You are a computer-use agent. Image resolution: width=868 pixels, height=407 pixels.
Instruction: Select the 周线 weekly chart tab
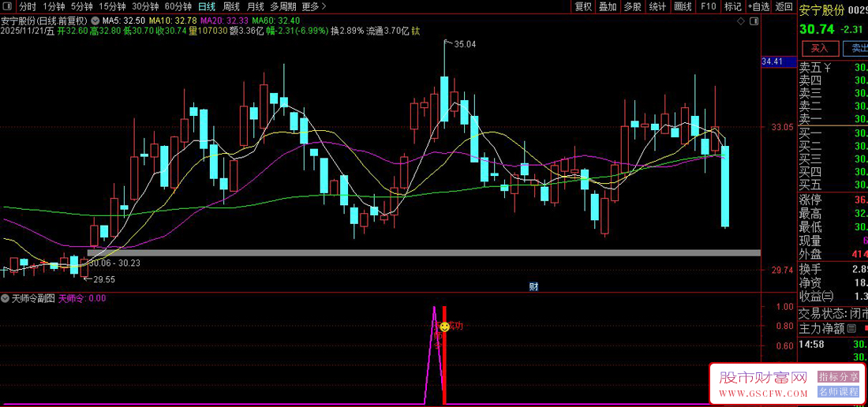pyautogui.click(x=231, y=6)
